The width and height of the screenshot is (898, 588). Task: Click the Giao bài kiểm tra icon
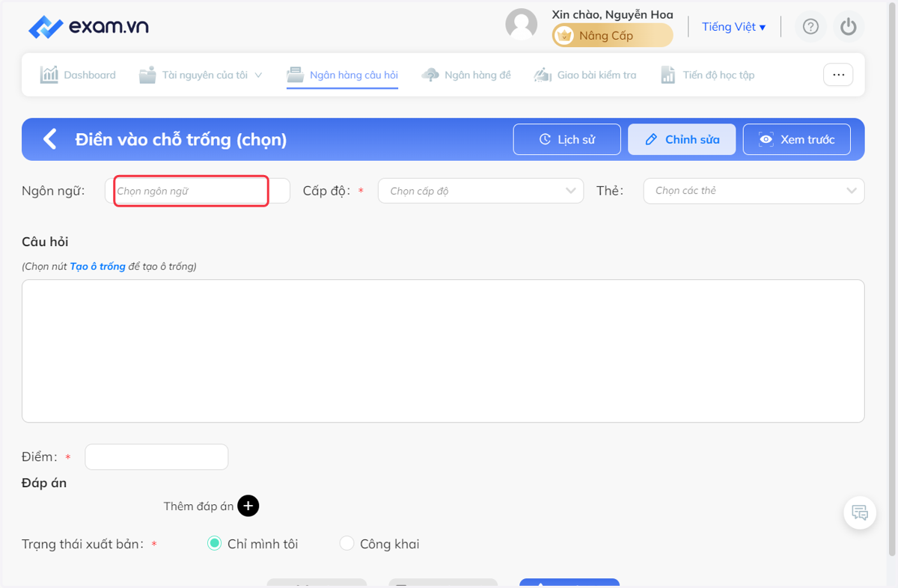tap(543, 75)
